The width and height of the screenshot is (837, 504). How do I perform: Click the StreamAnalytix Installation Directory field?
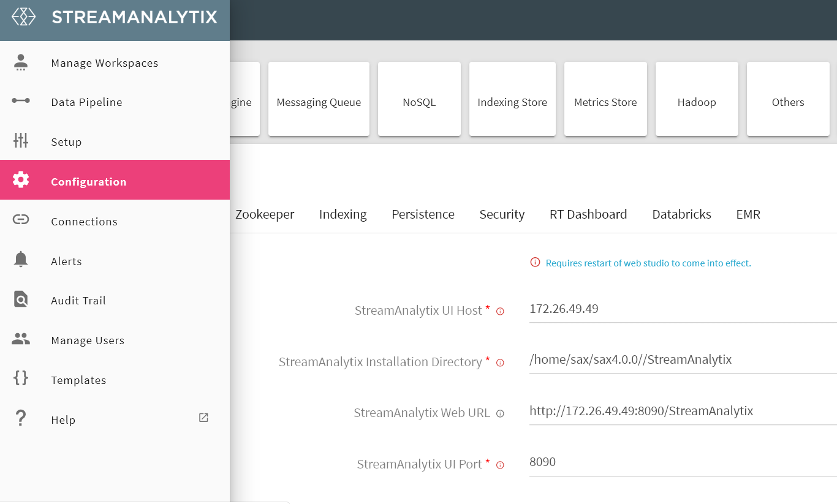(680, 359)
